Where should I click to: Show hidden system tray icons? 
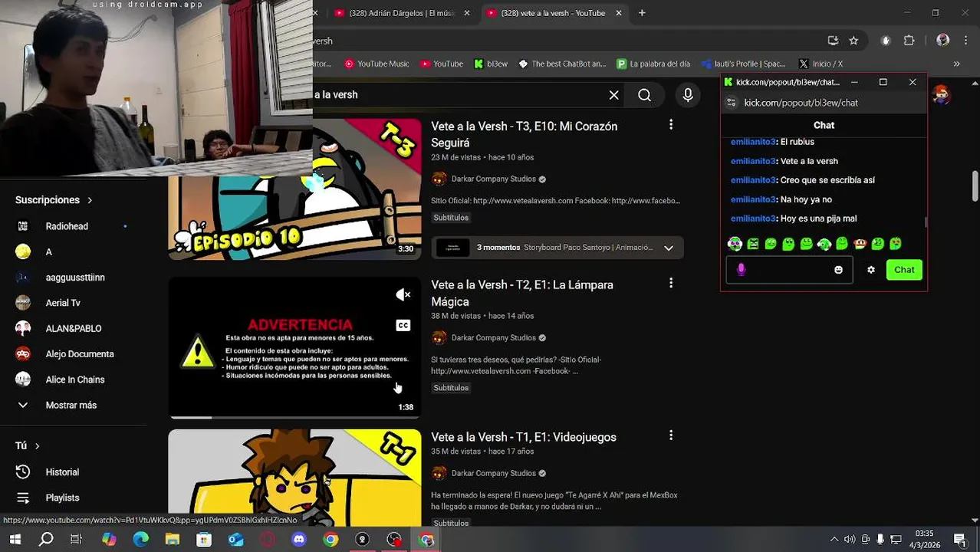tap(834, 540)
